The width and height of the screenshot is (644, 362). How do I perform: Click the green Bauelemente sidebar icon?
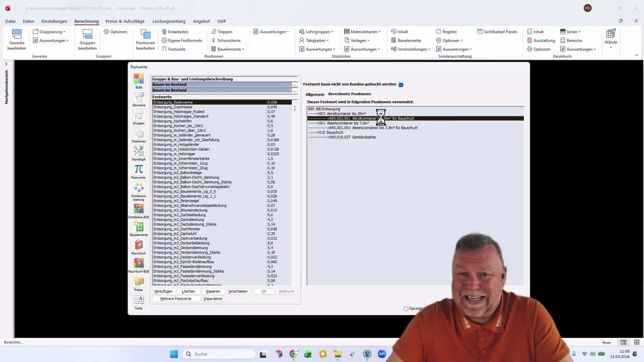point(138,227)
